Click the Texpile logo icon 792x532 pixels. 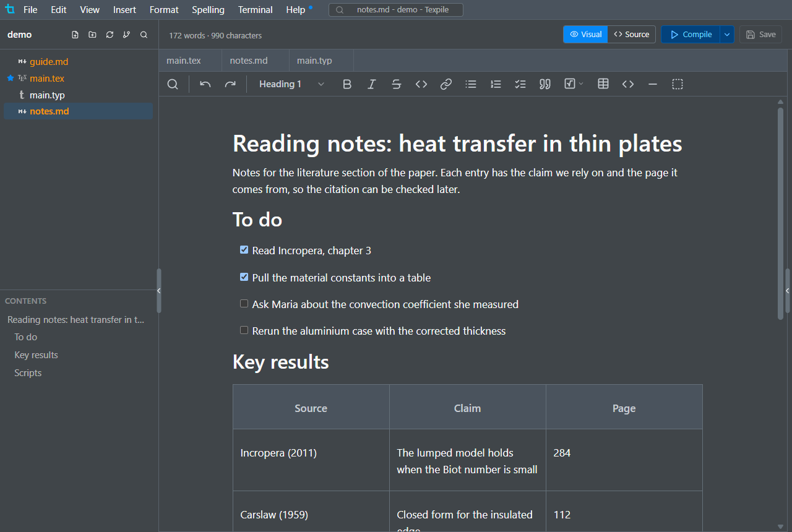tap(10, 9)
